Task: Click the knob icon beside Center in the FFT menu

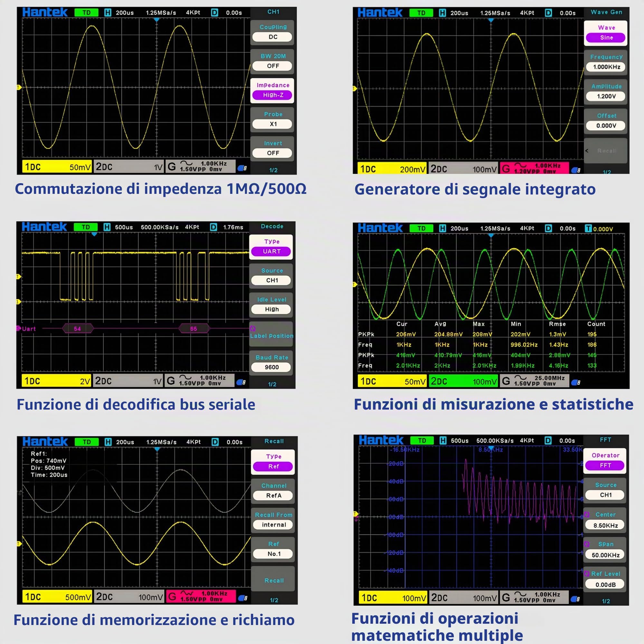Action: pyautogui.click(x=587, y=515)
